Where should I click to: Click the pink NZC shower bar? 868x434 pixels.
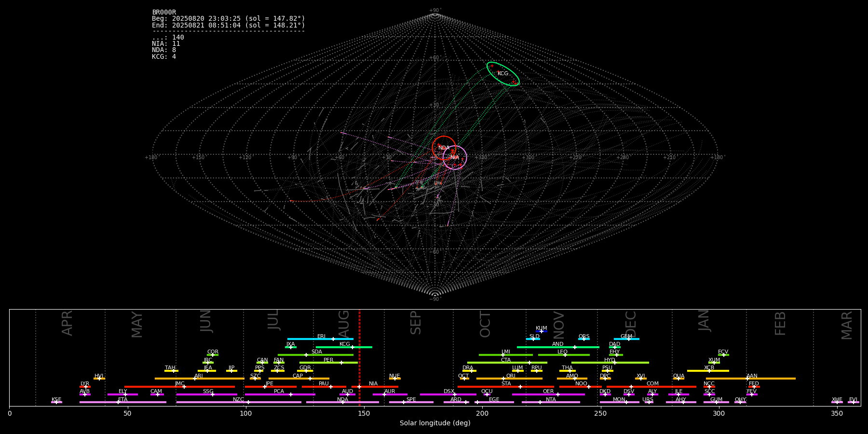tap(239, 402)
